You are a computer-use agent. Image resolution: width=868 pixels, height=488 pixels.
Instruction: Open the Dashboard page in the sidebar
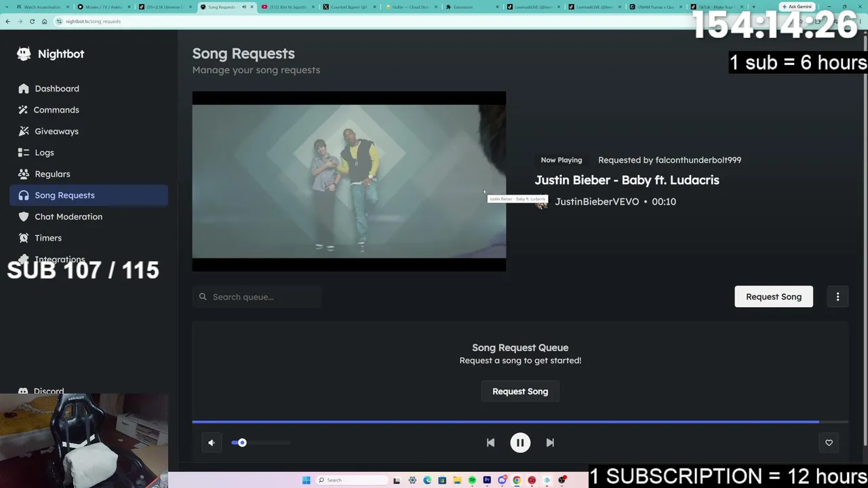click(89, 89)
